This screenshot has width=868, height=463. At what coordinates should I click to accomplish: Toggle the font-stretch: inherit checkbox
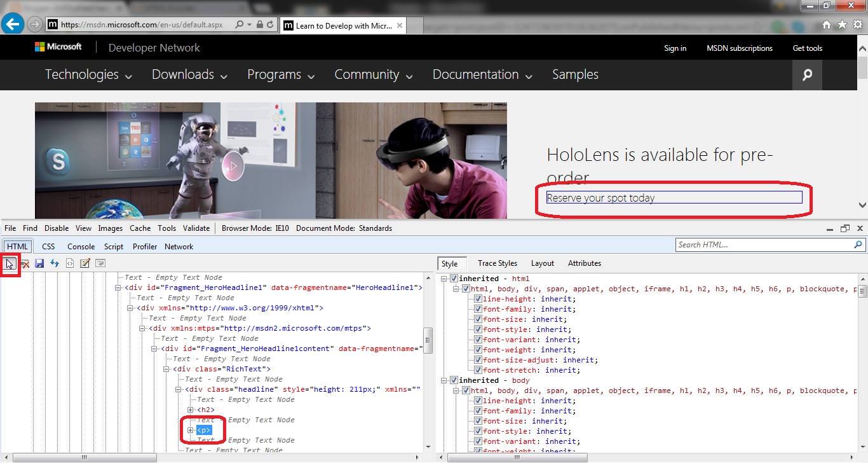coord(478,370)
